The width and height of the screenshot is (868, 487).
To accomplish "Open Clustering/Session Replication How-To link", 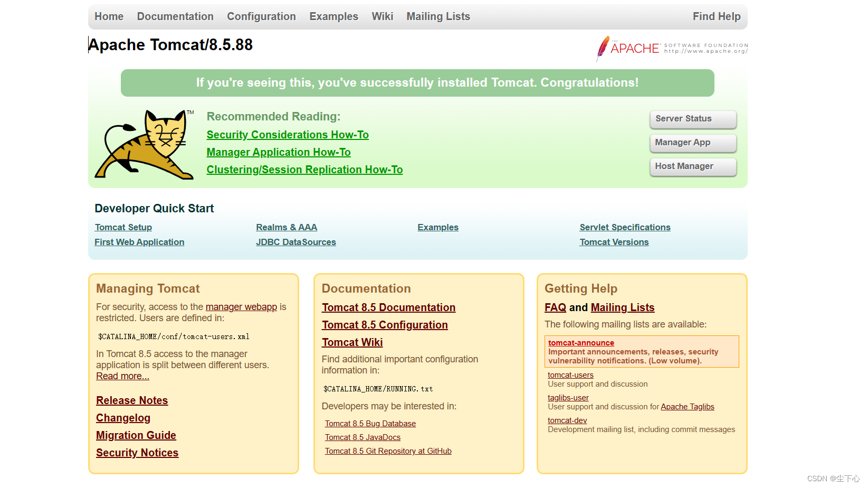I will (x=304, y=170).
